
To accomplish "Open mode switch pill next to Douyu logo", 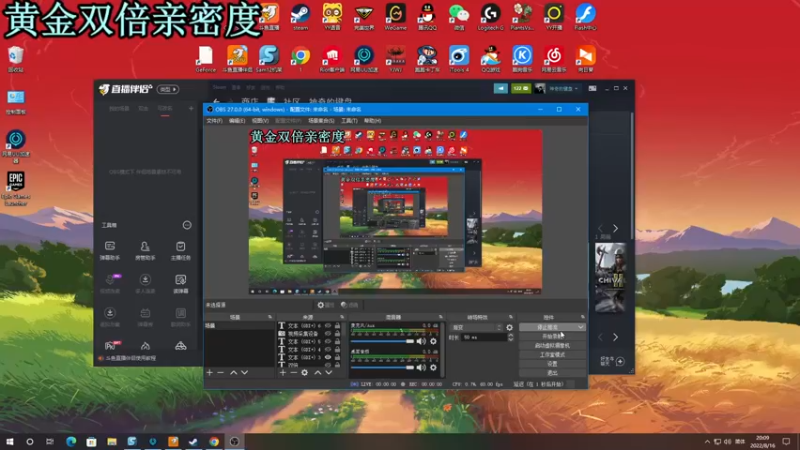I will (167, 89).
